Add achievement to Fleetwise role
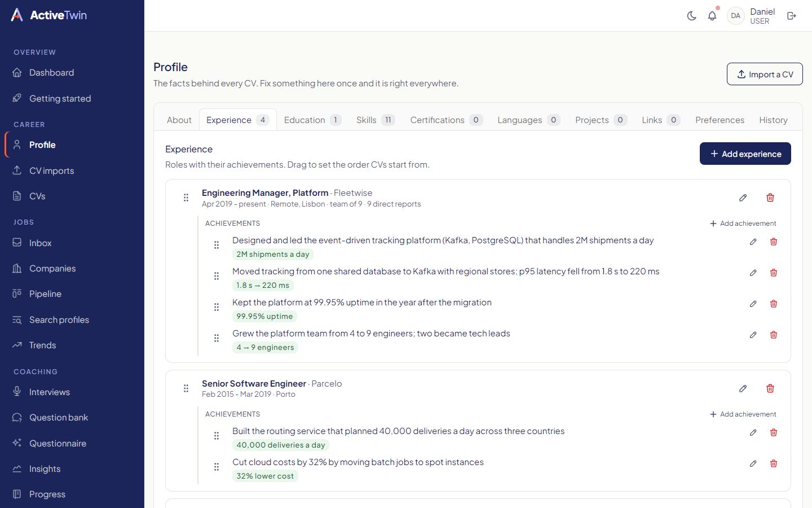 (743, 224)
